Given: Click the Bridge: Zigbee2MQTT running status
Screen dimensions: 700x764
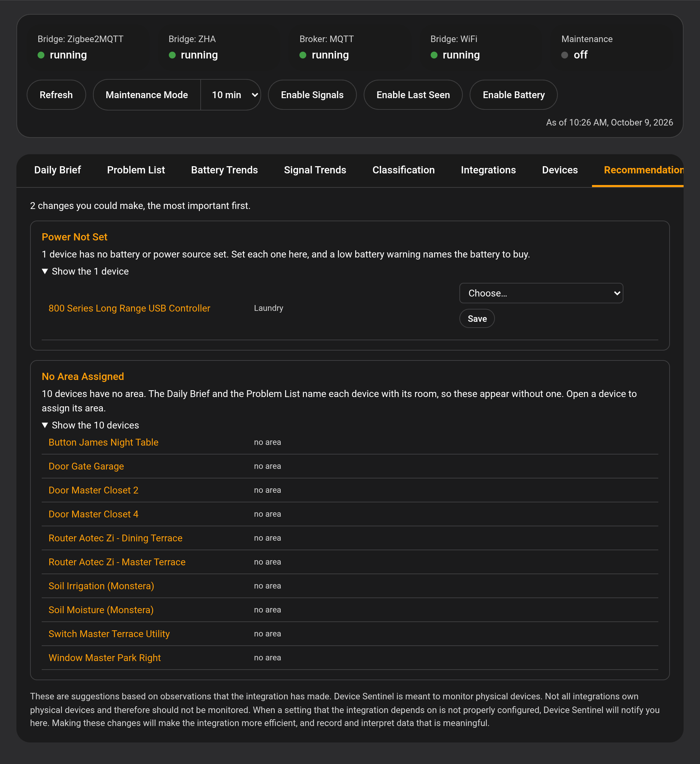Looking at the screenshot, I should pos(62,55).
